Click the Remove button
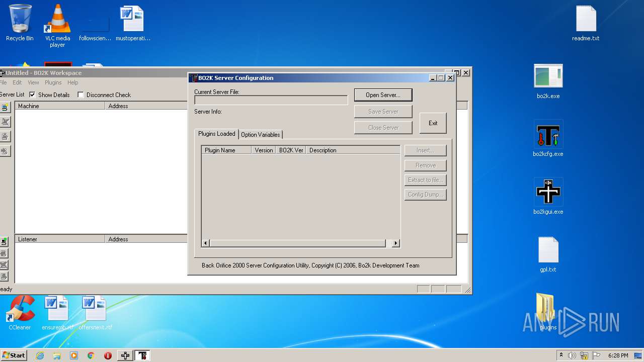The width and height of the screenshot is (644, 362). 425,165
